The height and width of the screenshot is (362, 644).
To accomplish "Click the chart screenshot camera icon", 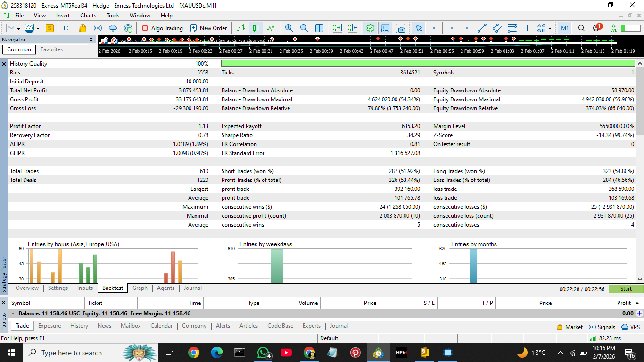I will [x=400, y=28].
